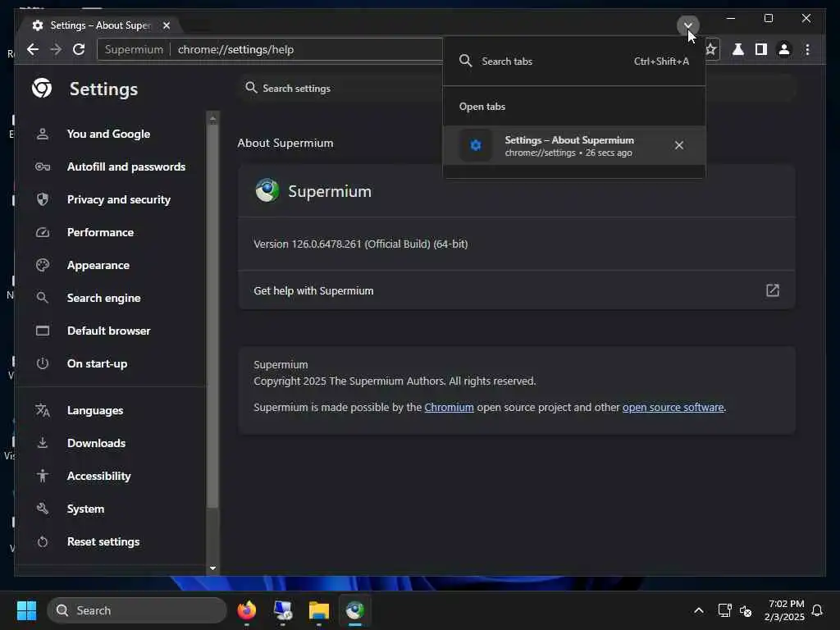The width and height of the screenshot is (840, 630).
Task: Open Get help with Supermium
Action: pyautogui.click(x=517, y=290)
